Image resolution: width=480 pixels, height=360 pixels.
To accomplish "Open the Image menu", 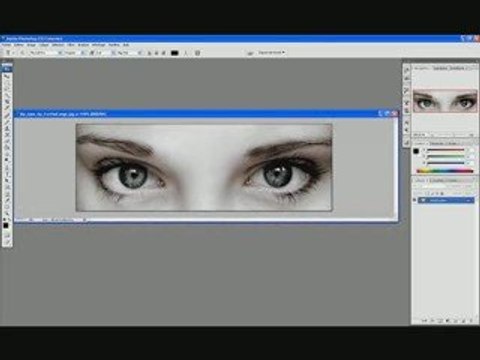I will (x=31, y=44).
